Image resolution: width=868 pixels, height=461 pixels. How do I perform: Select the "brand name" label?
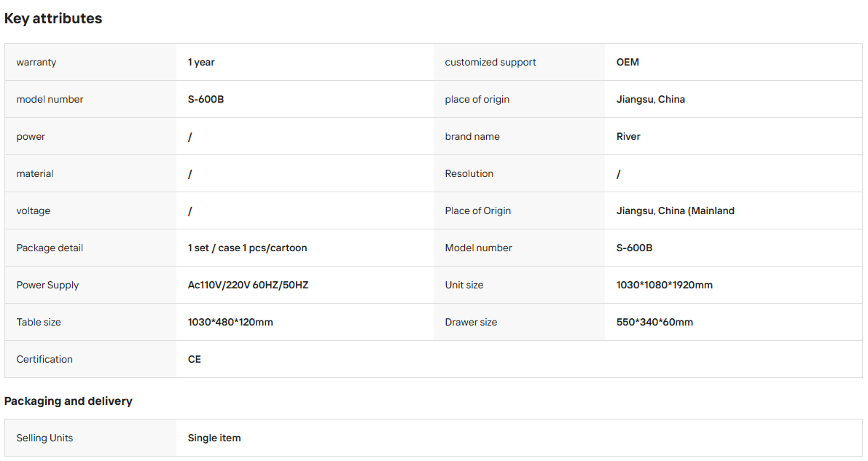[x=472, y=136]
